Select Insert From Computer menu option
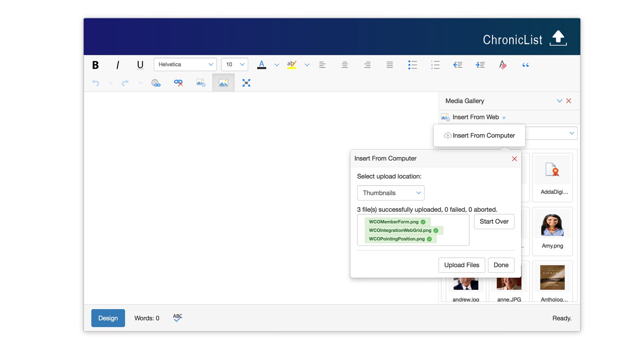The height and width of the screenshot is (353, 644). pyautogui.click(x=479, y=136)
